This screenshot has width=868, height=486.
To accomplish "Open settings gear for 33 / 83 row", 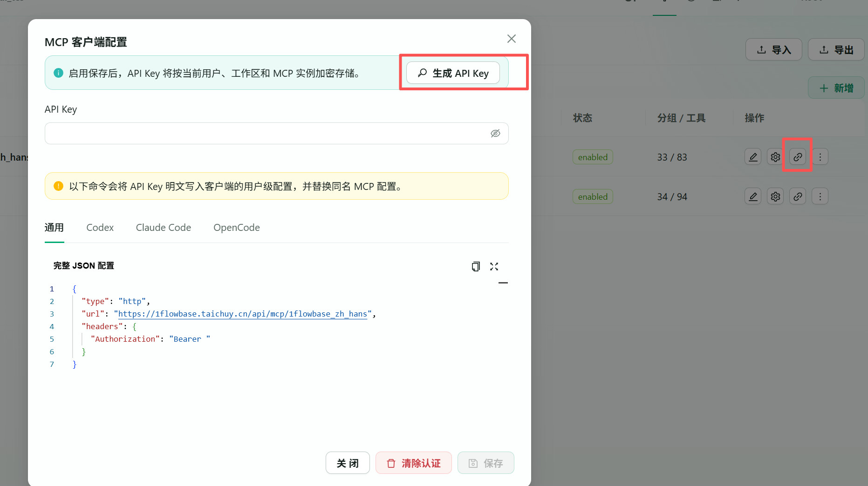I will (x=775, y=157).
